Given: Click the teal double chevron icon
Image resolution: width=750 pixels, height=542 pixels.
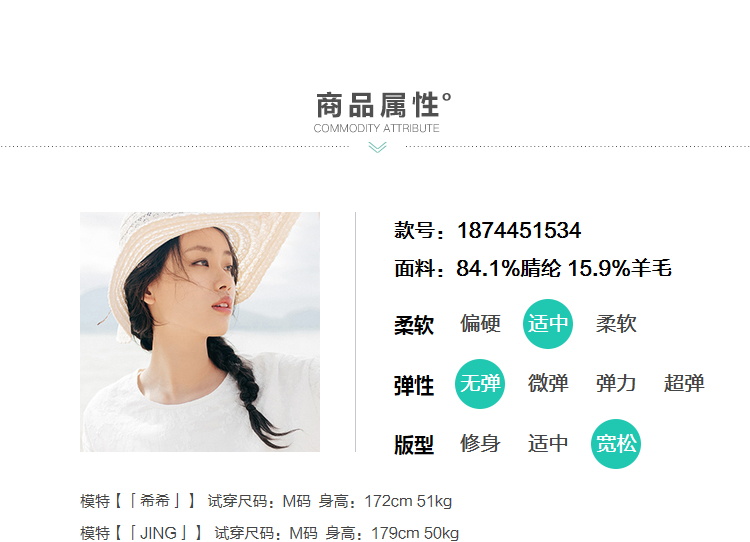Looking at the screenshot, I should point(377,147).
